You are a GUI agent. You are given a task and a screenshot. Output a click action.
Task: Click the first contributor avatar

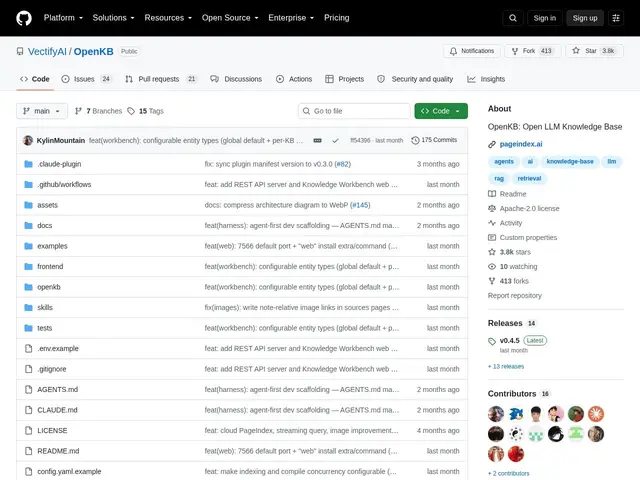(x=496, y=414)
